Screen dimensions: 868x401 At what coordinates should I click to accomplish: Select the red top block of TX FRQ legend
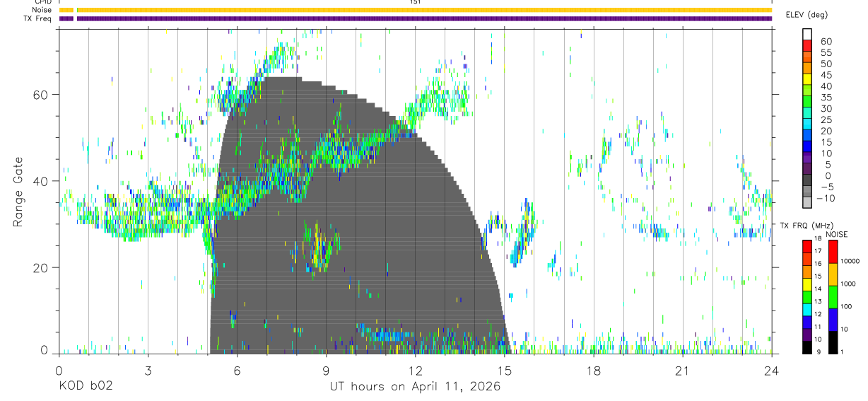807,247
